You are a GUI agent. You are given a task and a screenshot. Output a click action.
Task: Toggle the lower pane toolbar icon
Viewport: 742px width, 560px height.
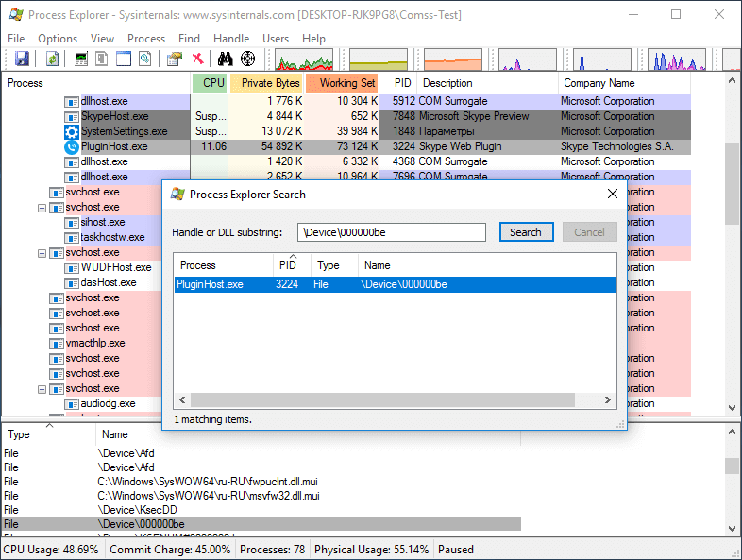click(124, 59)
